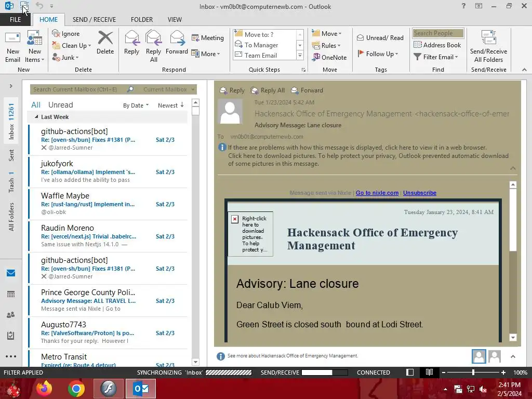Switch to the HOME tab
The image size is (532, 399).
coord(48,20)
